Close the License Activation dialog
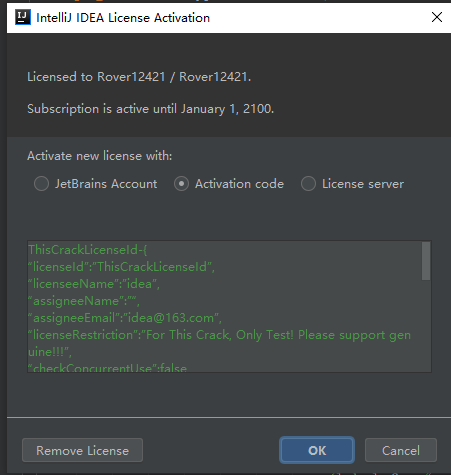This screenshot has width=451, height=475. pyautogui.click(x=437, y=17)
